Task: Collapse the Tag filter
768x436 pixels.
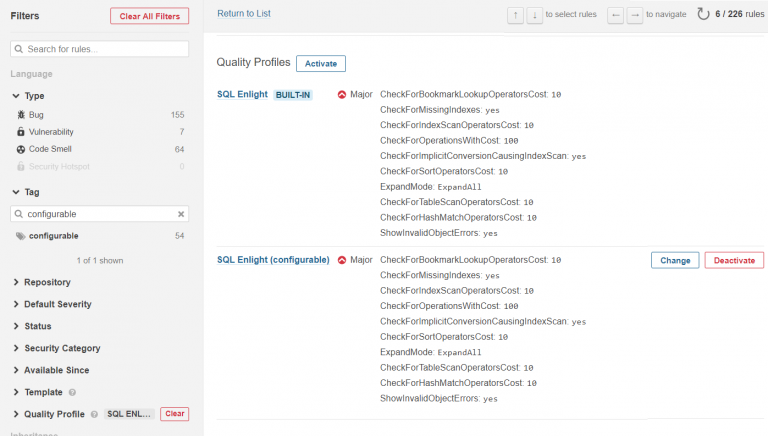Action: [x=16, y=192]
